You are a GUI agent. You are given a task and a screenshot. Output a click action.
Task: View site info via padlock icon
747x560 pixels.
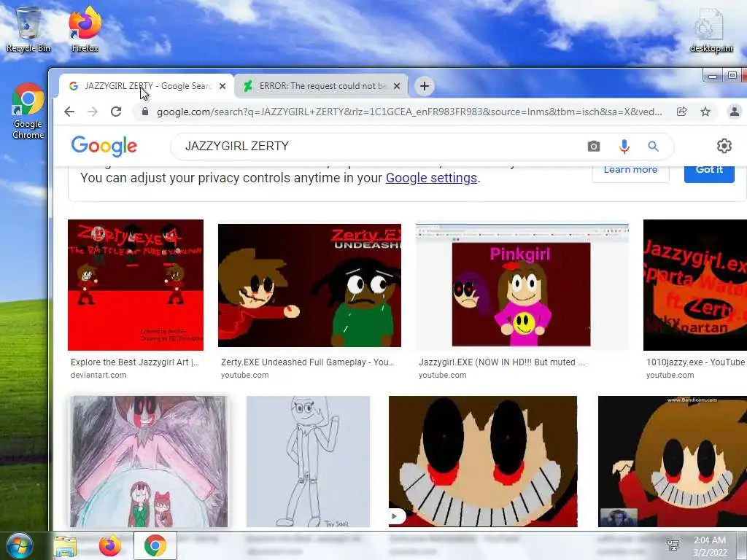click(145, 112)
